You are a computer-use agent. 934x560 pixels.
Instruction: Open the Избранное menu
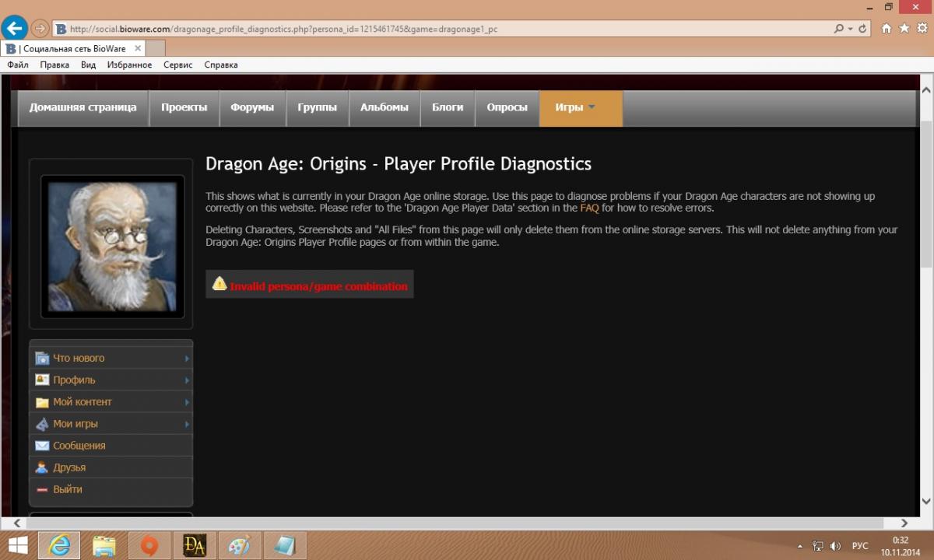click(130, 65)
